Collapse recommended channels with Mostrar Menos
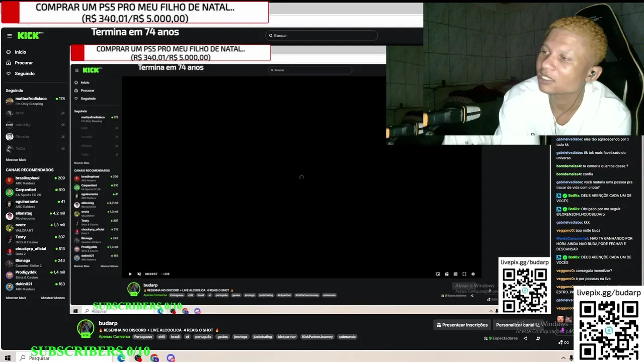 [53, 298]
